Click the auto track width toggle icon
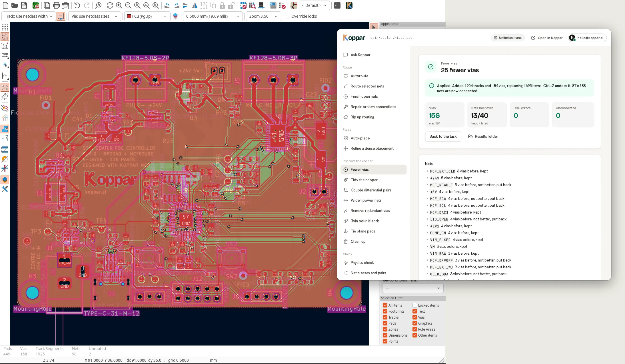The width and height of the screenshot is (625, 364). point(61,16)
